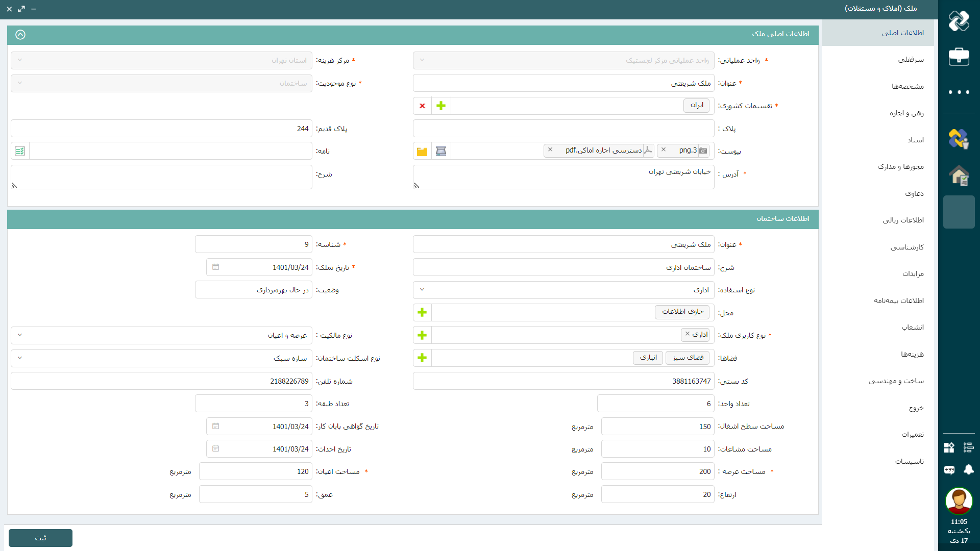Click the briefcase icon in right sidebar

tap(959, 56)
